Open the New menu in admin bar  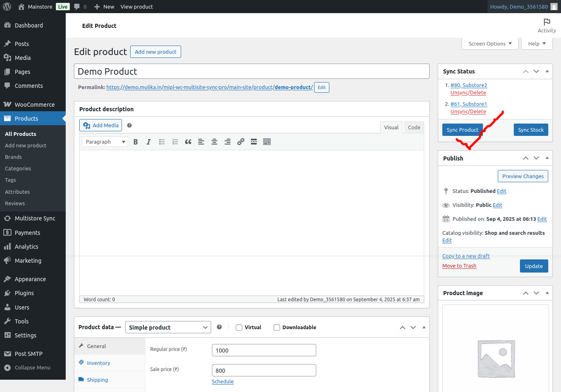pyautogui.click(x=104, y=7)
